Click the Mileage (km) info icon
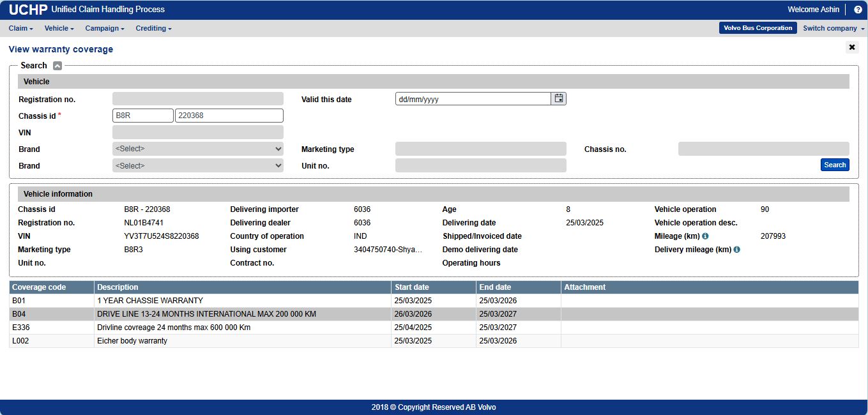 pos(705,236)
